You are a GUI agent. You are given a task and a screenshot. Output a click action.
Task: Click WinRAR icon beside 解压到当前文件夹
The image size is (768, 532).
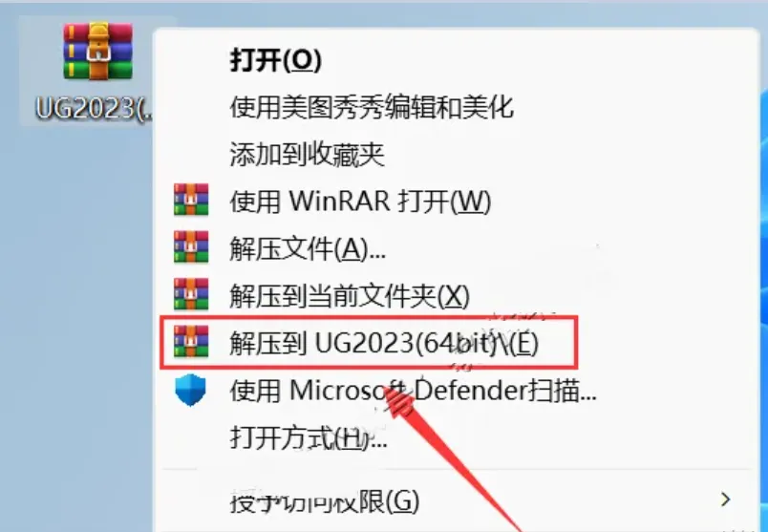(191, 294)
